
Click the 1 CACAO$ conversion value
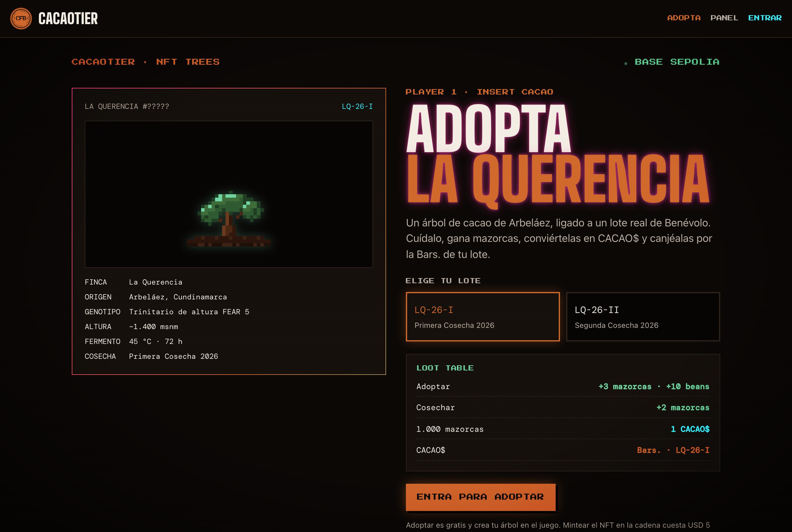pyautogui.click(x=690, y=429)
